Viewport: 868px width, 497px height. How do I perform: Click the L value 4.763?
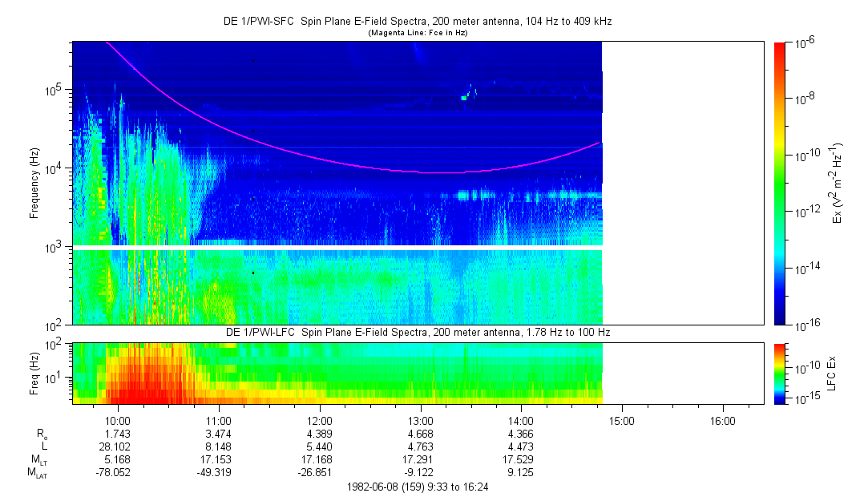click(420, 446)
